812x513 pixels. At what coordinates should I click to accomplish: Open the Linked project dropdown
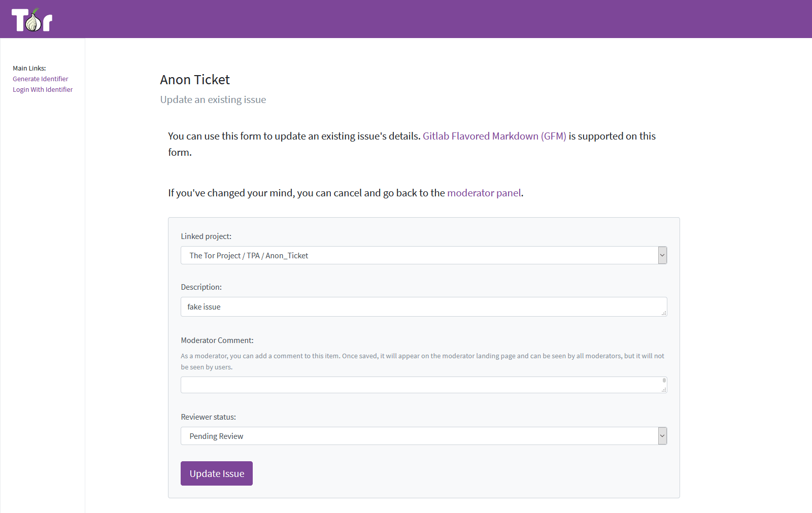point(424,255)
